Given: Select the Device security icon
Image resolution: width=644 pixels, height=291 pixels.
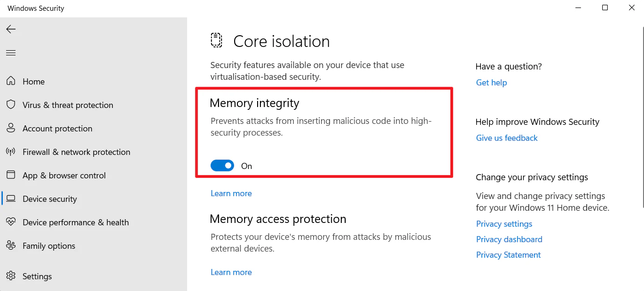Looking at the screenshot, I should click(x=11, y=199).
